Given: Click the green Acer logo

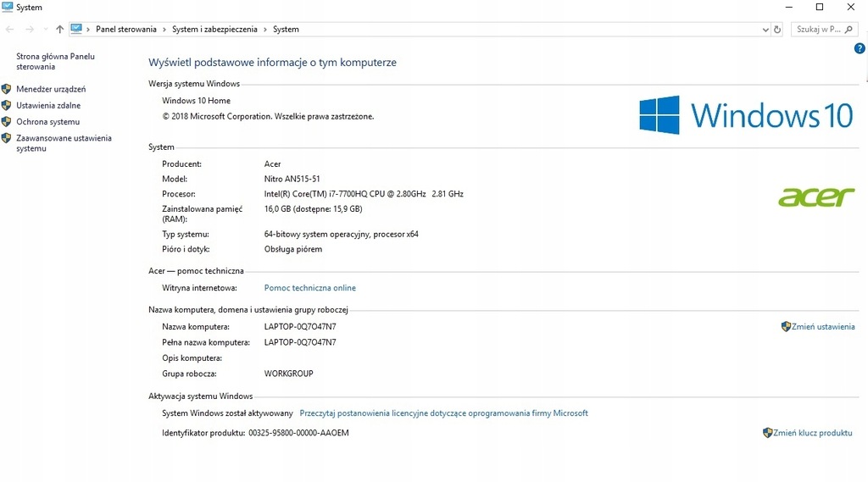Looking at the screenshot, I should click(816, 197).
